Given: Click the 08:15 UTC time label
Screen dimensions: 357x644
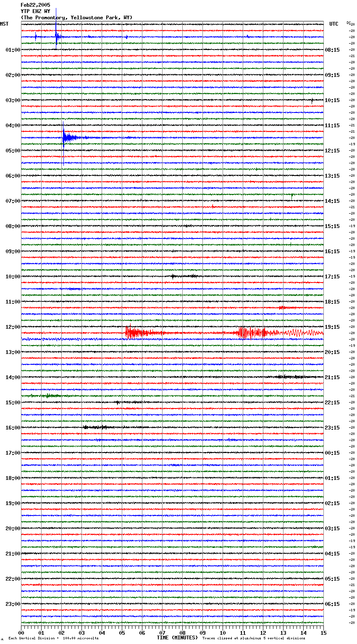Looking at the screenshot, I should pyautogui.click(x=332, y=50).
